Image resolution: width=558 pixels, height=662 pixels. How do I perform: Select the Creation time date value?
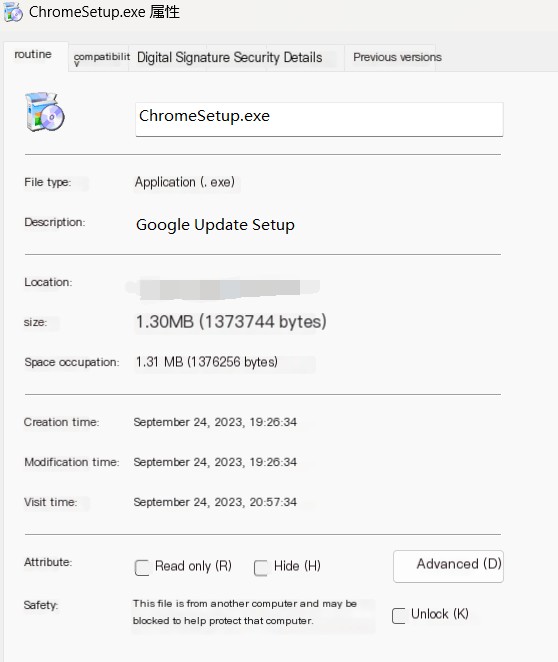[215, 422]
